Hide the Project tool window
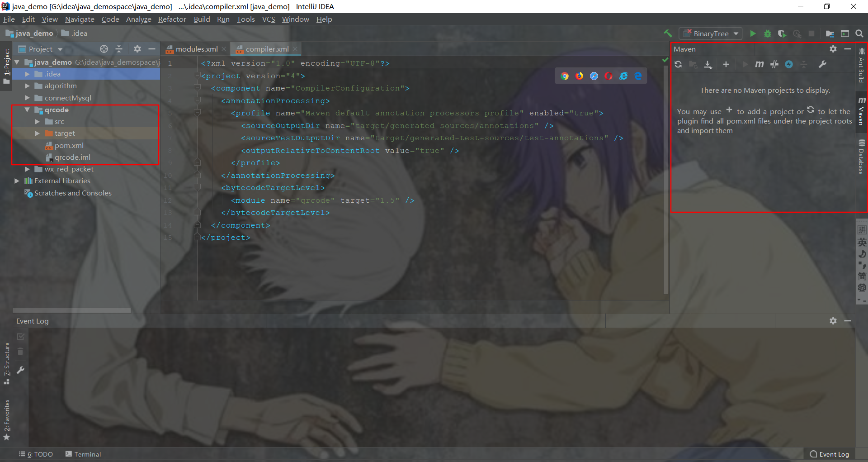The width and height of the screenshot is (868, 462). tap(152, 49)
